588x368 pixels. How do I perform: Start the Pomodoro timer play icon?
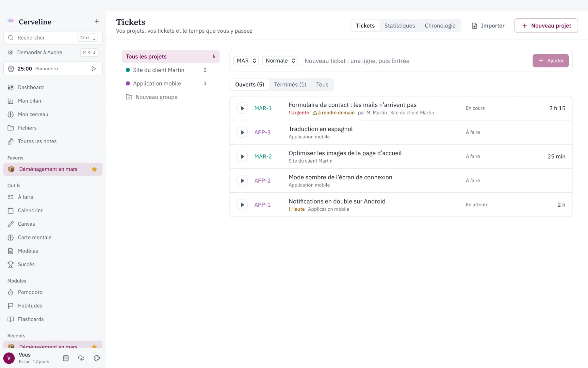coord(93,69)
